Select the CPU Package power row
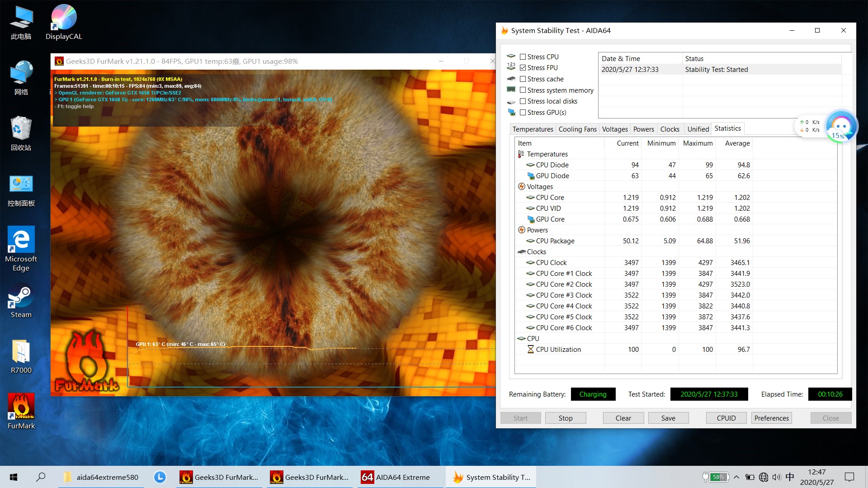Image resolution: width=868 pixels, height=488 pixels. [x=555, y=241]
